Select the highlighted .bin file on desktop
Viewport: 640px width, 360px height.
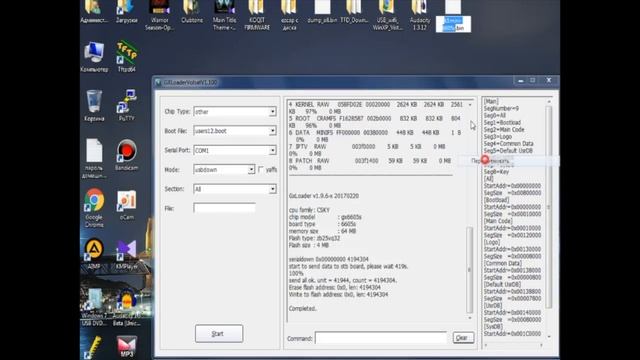pyautogui.click(x=453, y=16)
